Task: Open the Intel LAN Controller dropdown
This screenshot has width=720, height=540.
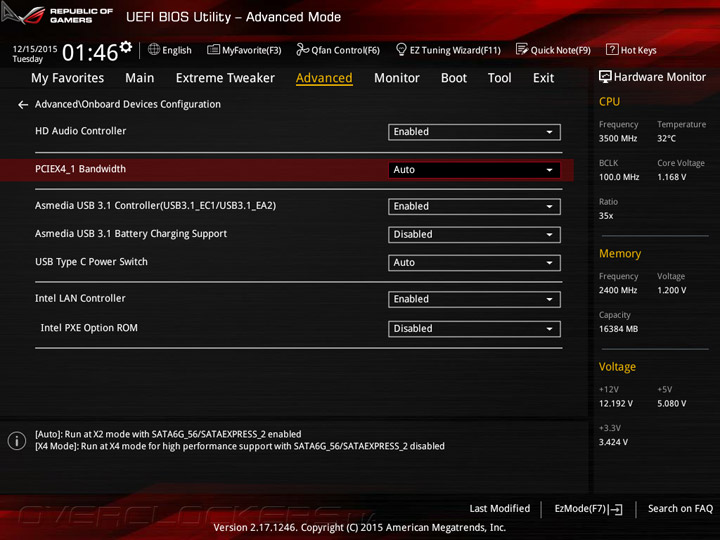Action: pyautogui.click(x=474, y=299)
